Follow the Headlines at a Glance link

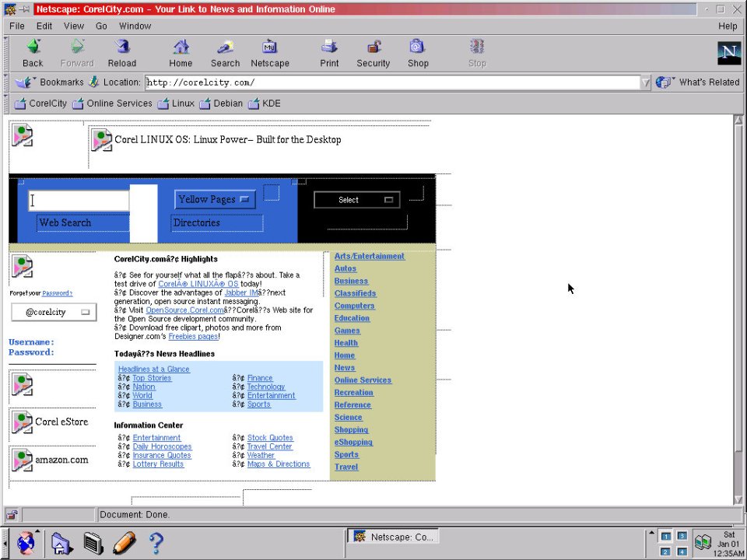tap(153, 369)
